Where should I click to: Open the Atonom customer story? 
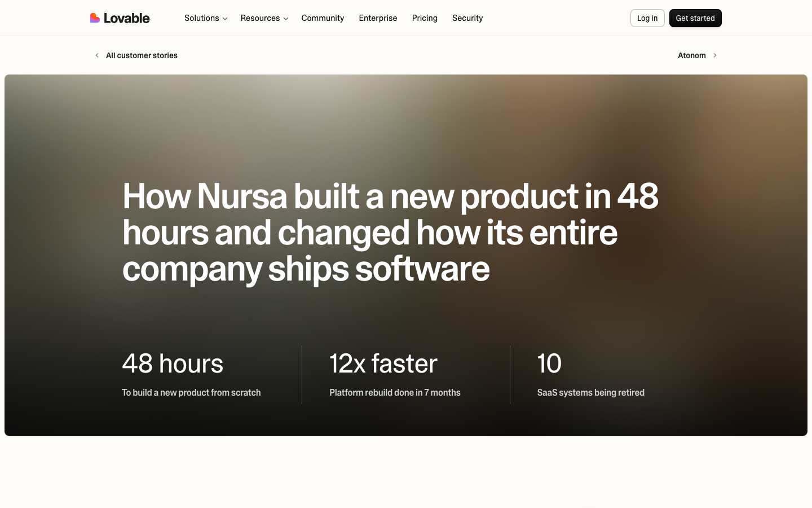(x=692, y=55)
